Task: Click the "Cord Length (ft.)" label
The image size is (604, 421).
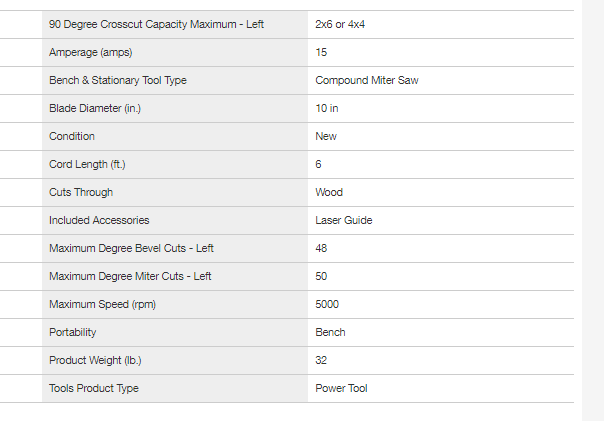Action: [87, 164]
